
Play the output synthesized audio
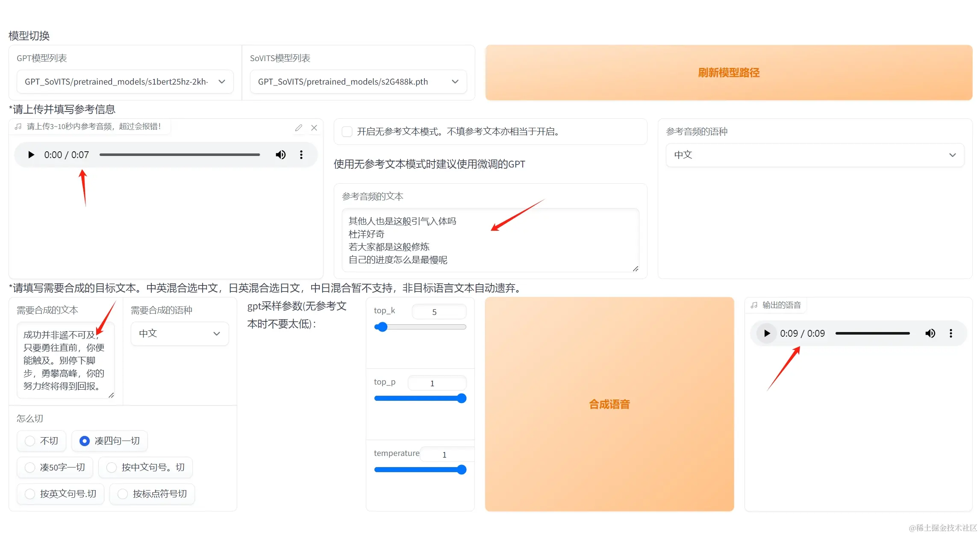767,333
